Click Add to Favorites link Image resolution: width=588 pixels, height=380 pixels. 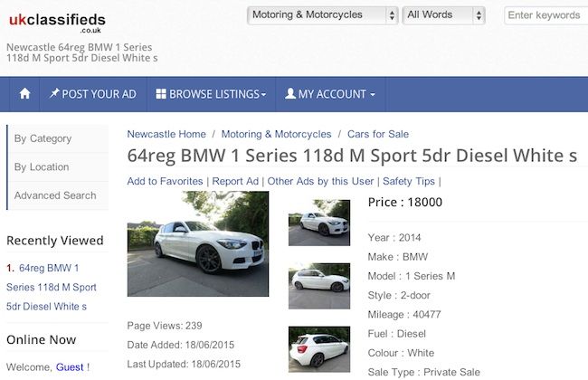pyautogui.click(x=165, y=181)
